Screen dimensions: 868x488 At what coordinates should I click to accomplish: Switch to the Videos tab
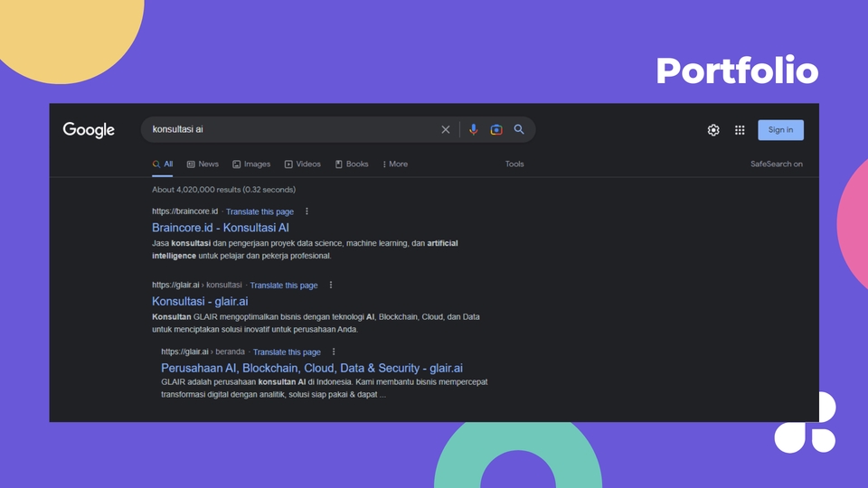pyautogui.click(x=303, y=164)
